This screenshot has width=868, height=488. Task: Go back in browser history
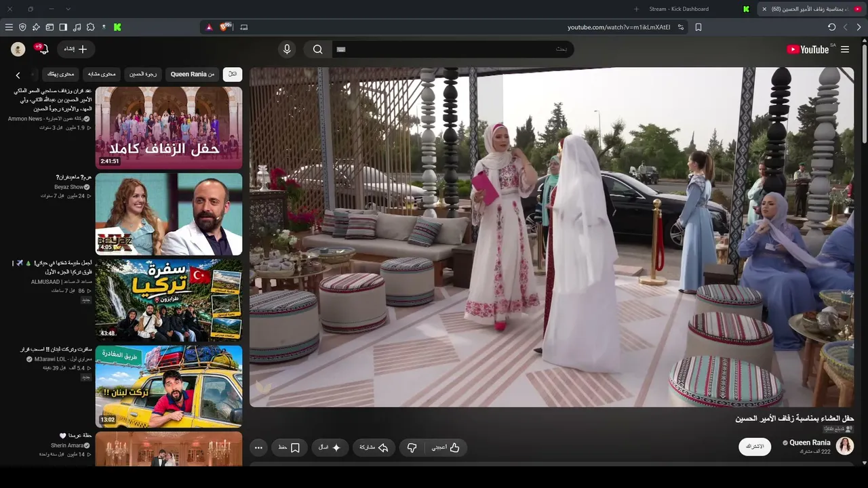coord(859,27)
